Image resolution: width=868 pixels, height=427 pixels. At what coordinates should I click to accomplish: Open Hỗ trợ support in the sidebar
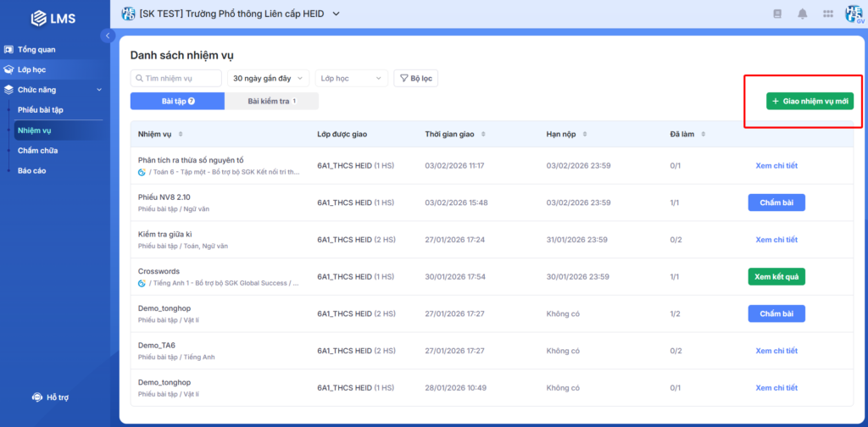coord(51,396)
